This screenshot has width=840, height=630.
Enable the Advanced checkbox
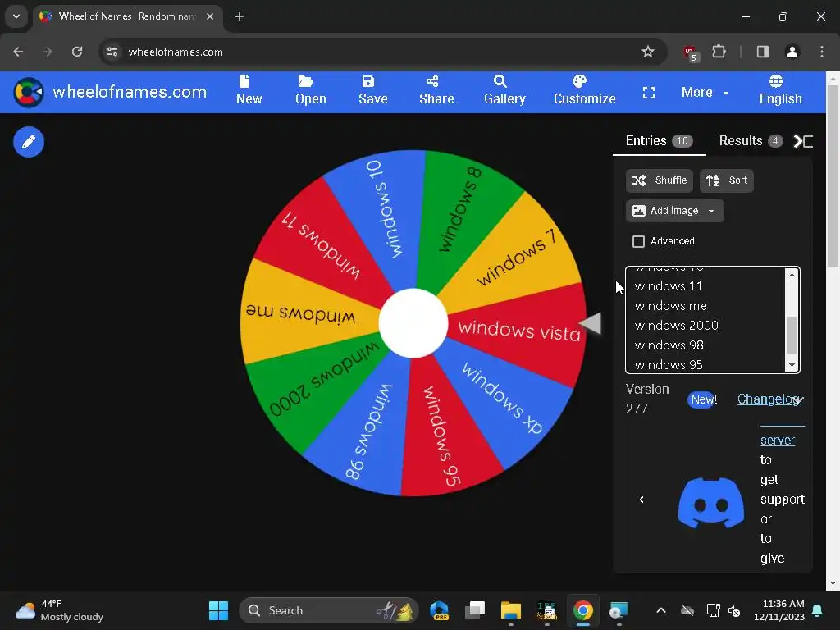(638, 242)
